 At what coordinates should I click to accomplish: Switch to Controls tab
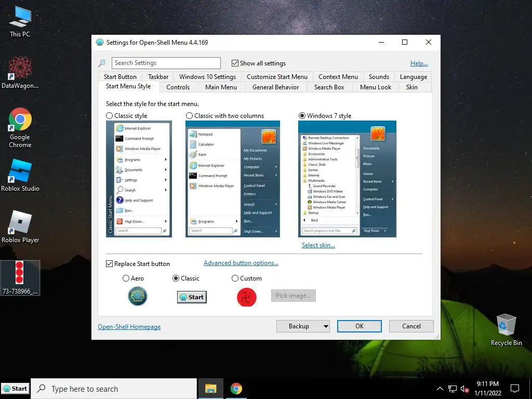click(x=178, y=87)
